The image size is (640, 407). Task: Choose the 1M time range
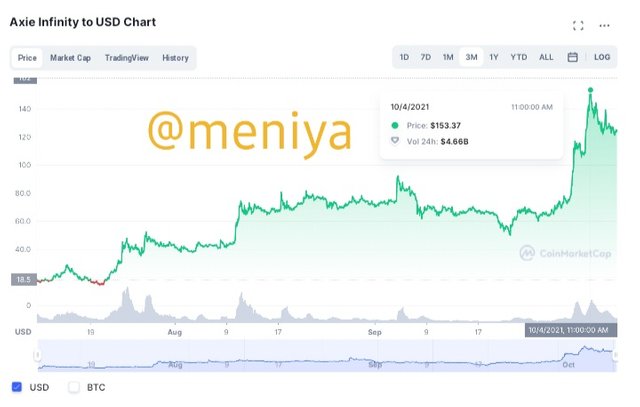(x=448, y=57)
